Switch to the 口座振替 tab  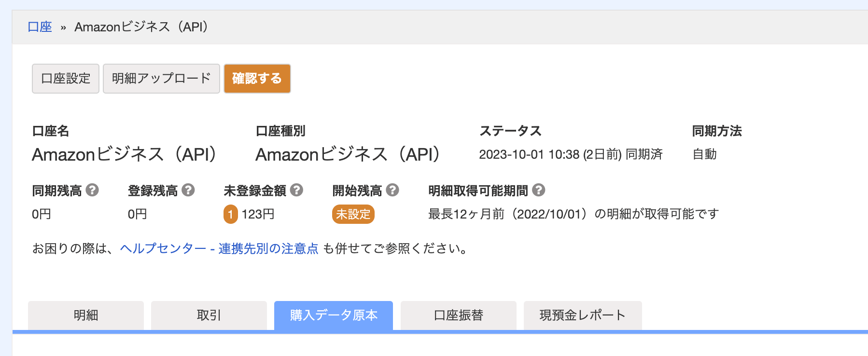458,315
